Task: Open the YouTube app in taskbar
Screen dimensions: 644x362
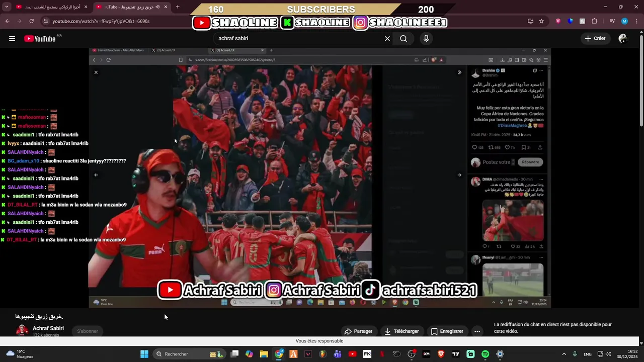Action: point(352,354)
